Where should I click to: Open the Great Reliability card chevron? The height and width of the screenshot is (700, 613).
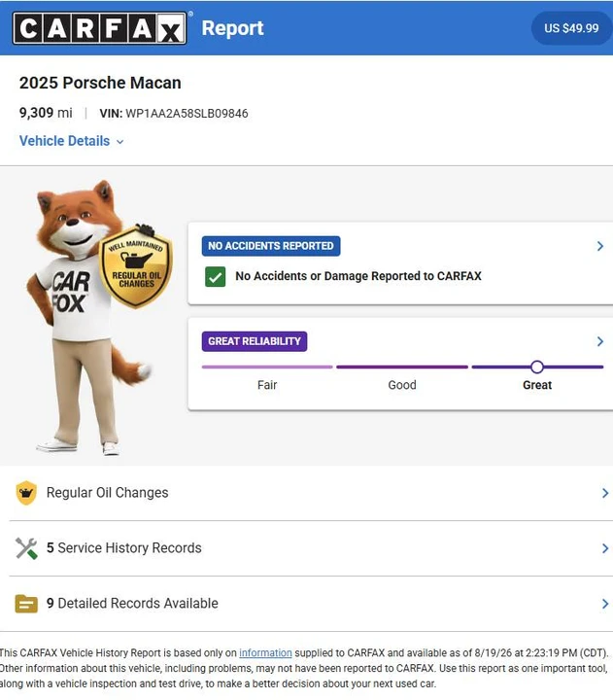(x=600, y=341)
